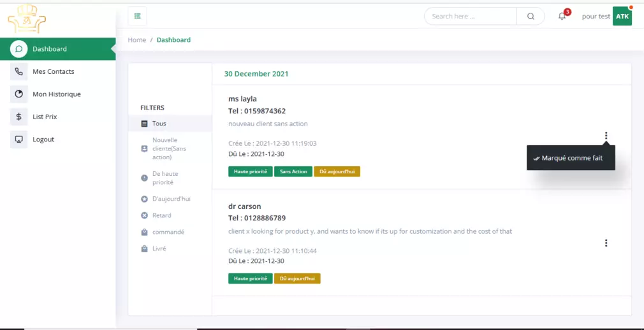Click the Home breadcrumb link

[136, 39]
